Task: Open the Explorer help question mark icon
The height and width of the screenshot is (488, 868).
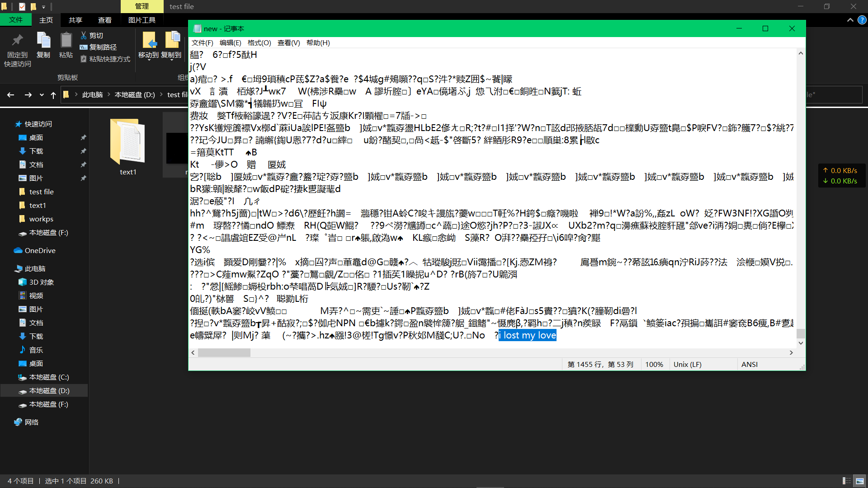Action: point(862,20)
